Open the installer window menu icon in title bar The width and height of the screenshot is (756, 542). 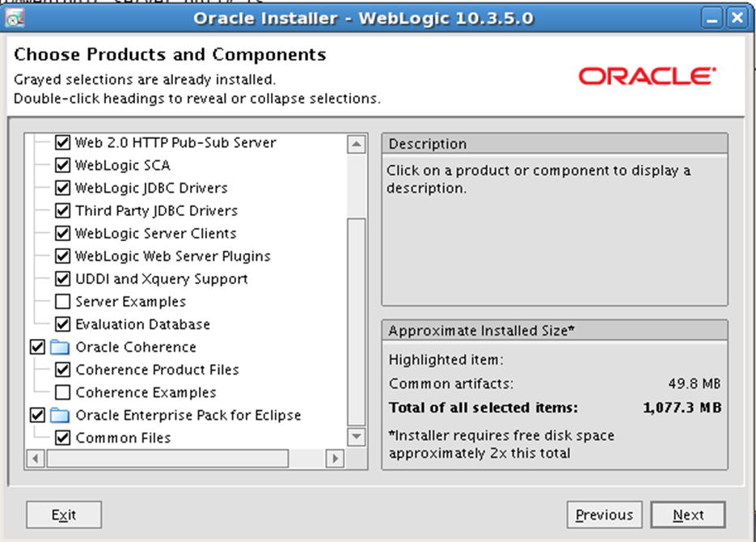15,19
